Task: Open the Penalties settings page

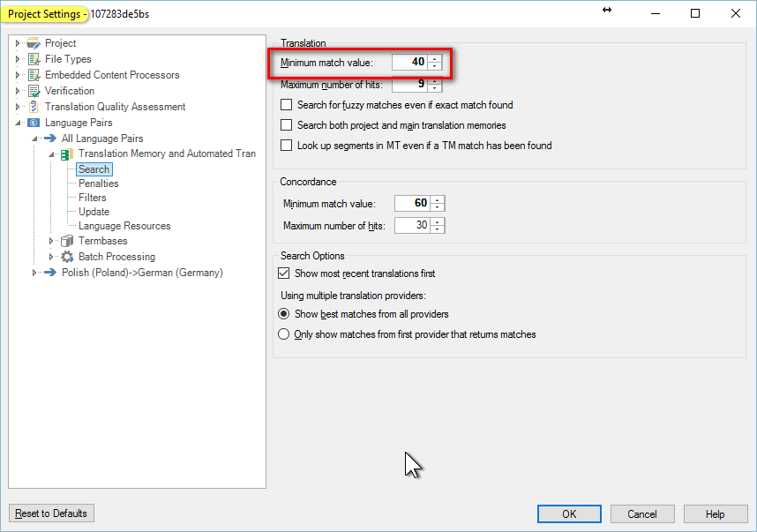Action: (x=99, y=184)
